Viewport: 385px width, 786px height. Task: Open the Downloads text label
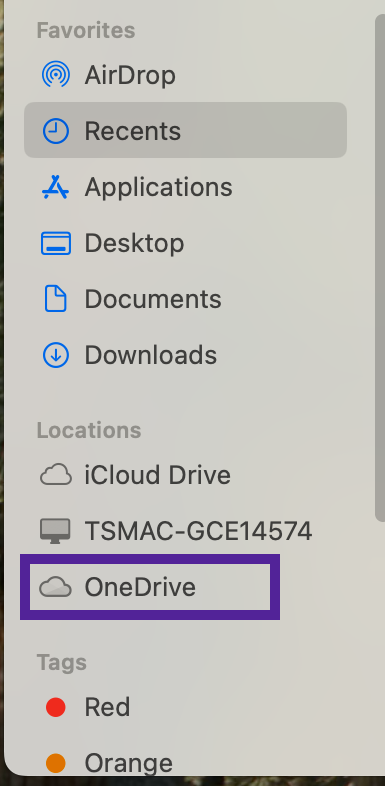(150, 355)
